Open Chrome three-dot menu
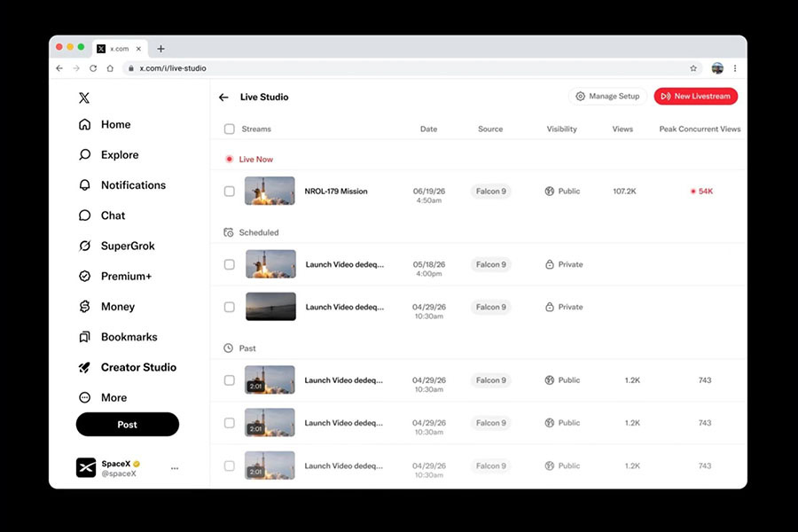The image size is (798, 532). [735, 68]
